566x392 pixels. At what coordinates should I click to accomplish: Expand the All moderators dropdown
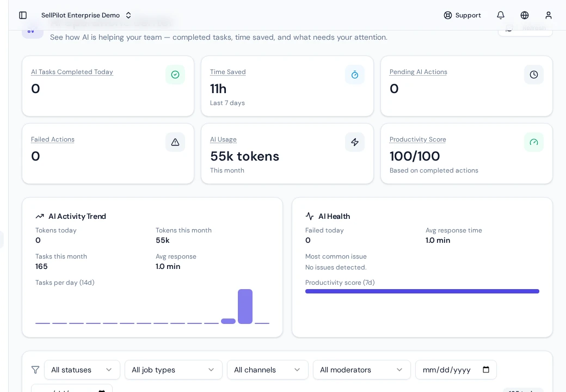click(362, 370)
